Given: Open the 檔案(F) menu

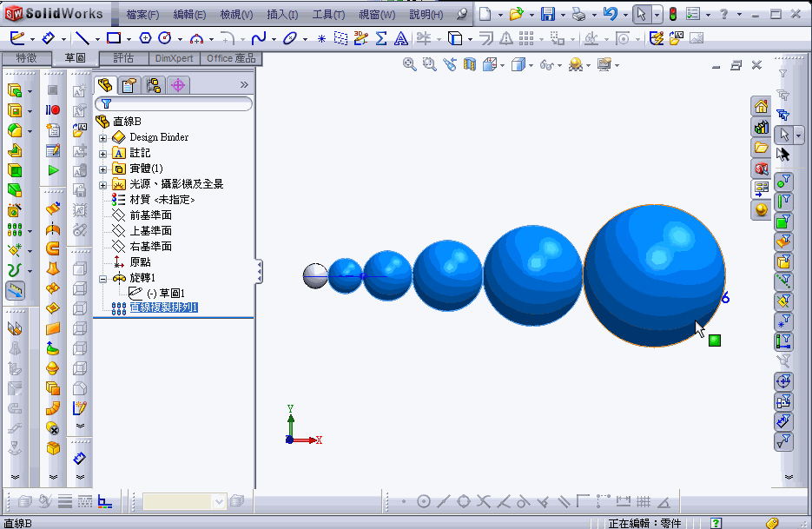Looking at the screenshot, I should point(143,15).
